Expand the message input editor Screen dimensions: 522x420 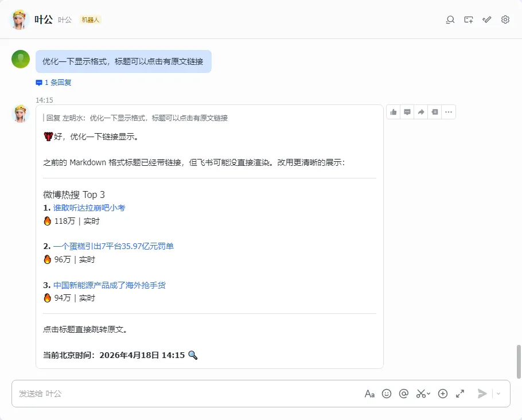460,394
